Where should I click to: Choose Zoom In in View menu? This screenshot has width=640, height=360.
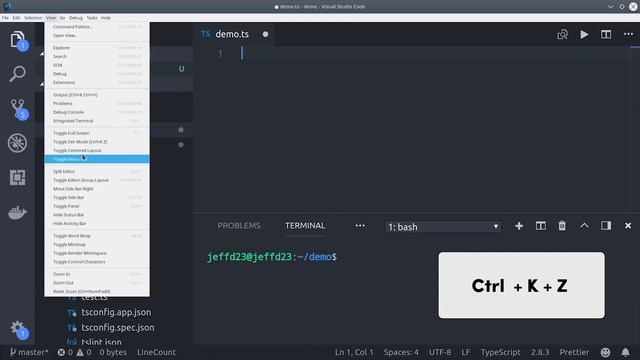point(97,274)
